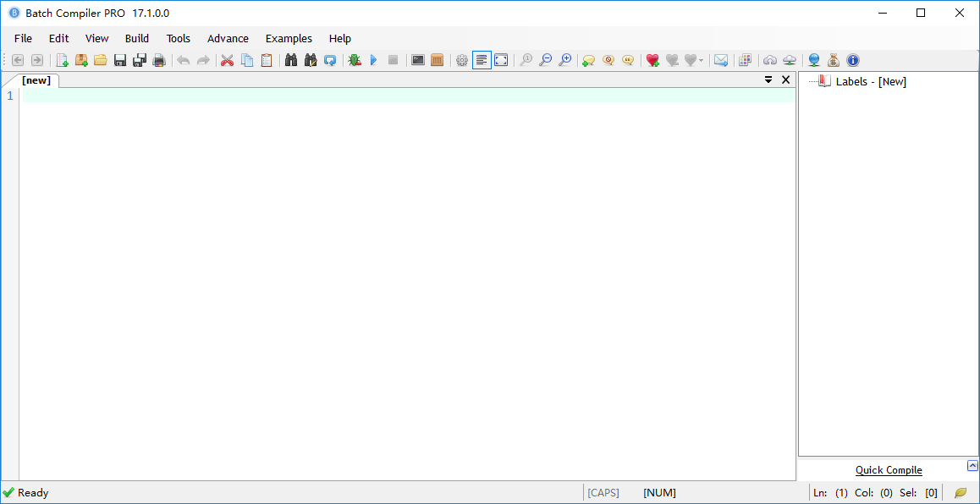Open Find with the binoculars icon
980x504 pixels.
290,61
